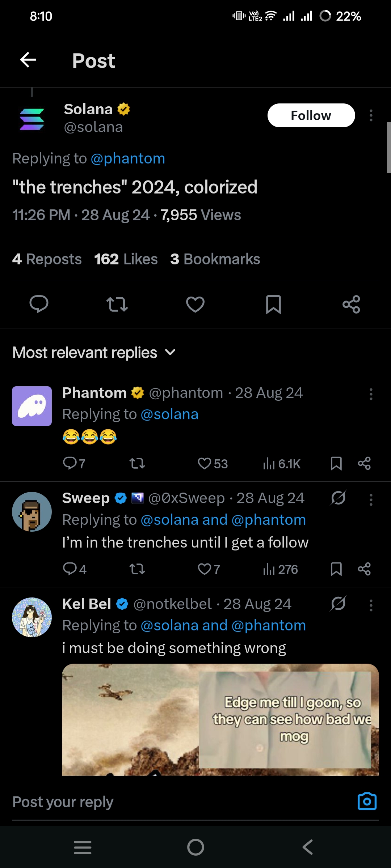View the 4 Reposts list
Image resolution: width=391 pixels, height=868 pixels.
click(x=47, y=259)
